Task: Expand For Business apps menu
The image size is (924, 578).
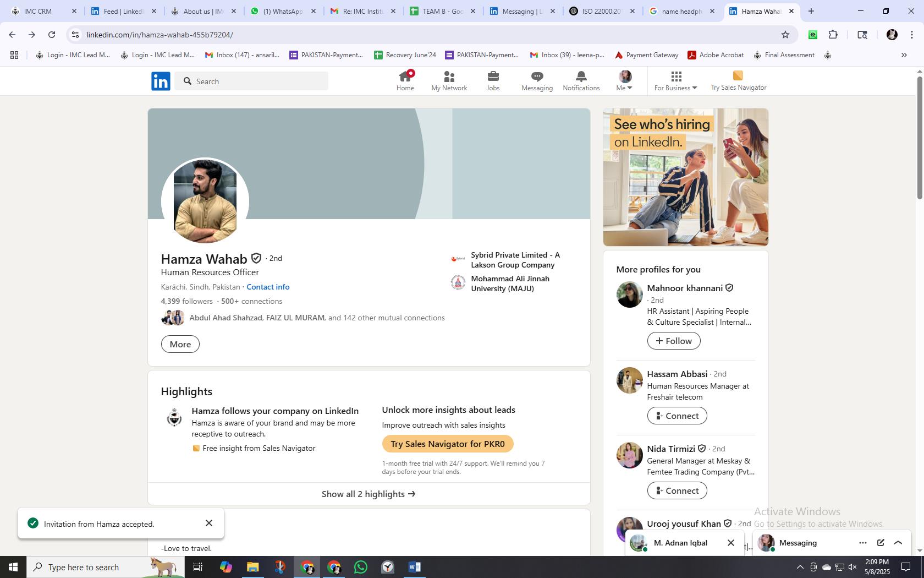Action: coord(675,81)
